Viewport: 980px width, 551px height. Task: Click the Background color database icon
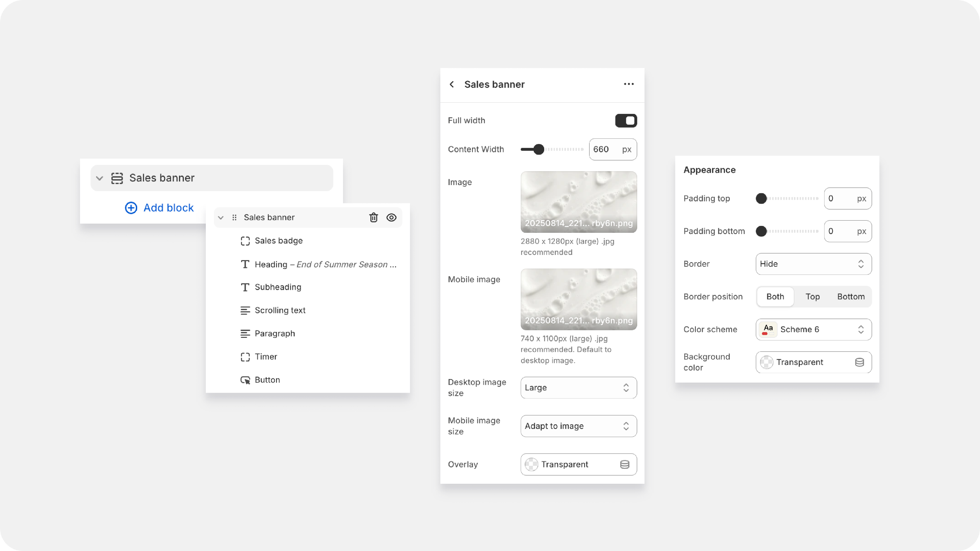[859, 362]
